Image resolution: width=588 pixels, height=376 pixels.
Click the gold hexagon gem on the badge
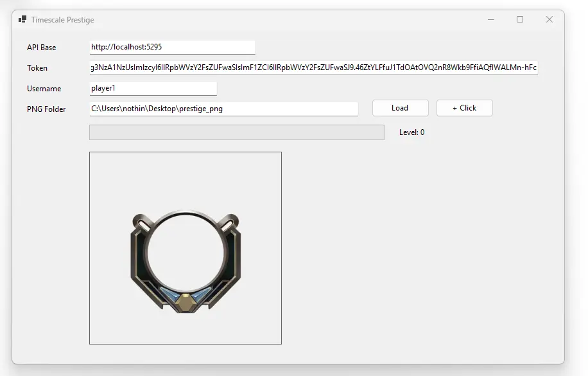pos(186,300)
